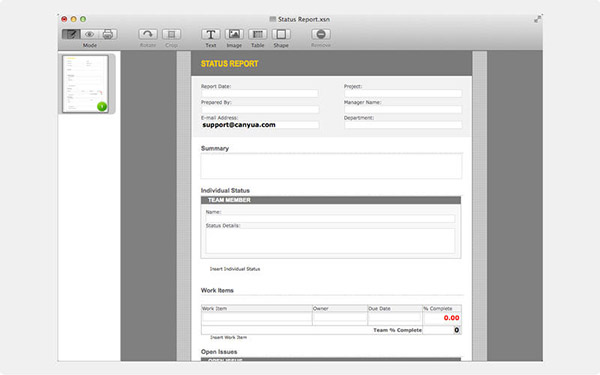
Task: Click the Owner table cell
Action: pos(340,318)
